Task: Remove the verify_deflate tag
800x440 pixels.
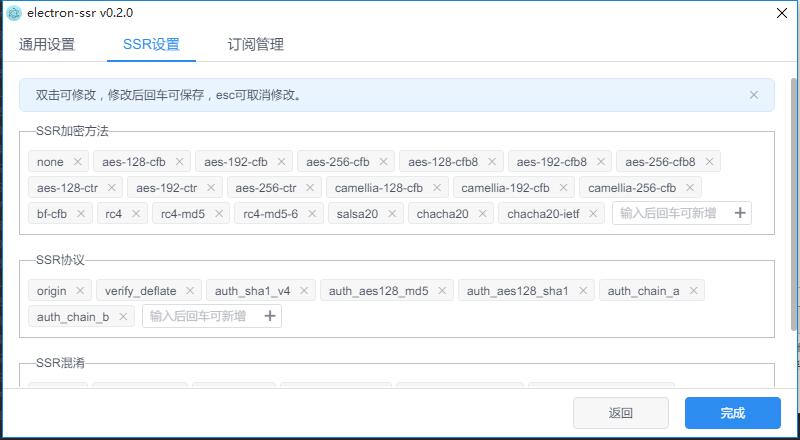Action: pos(190,290)
